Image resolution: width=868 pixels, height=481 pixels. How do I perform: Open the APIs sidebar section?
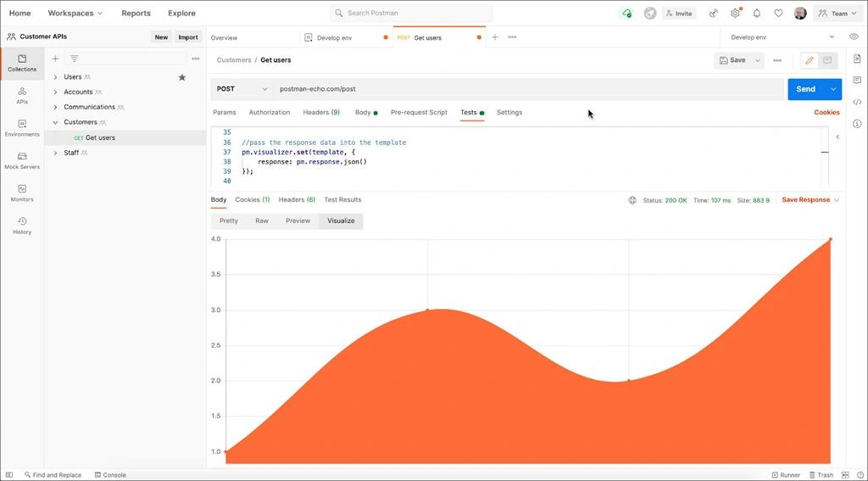point(22,95)
